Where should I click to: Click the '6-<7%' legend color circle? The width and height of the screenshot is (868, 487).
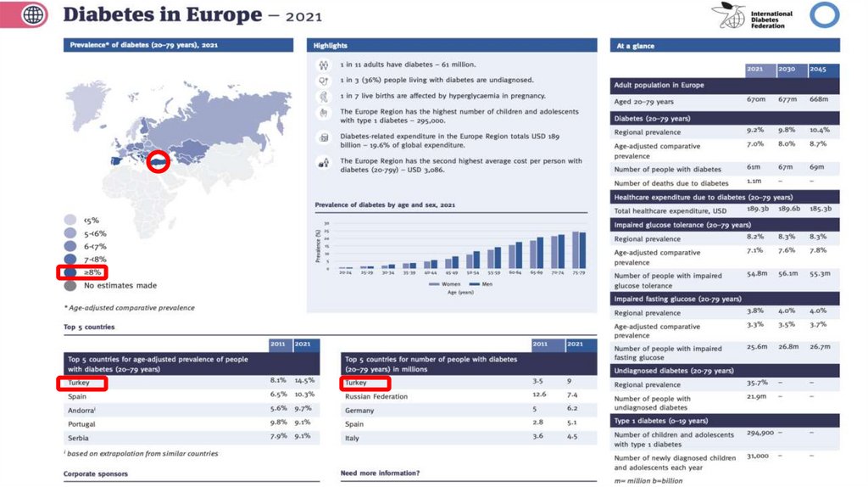coord(70,246)
